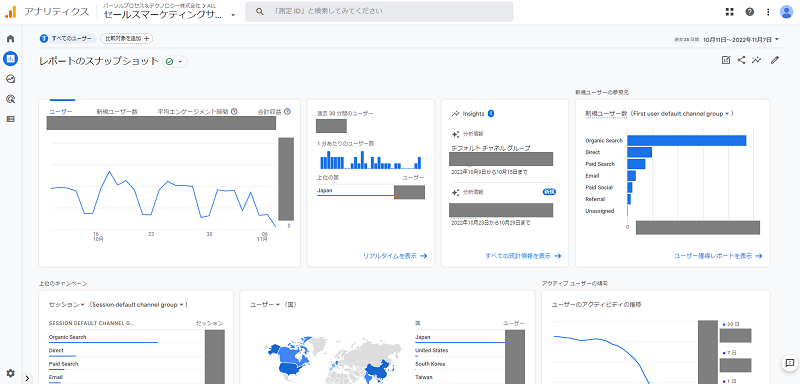Click United States row in country table
The height and width of the screenshot is (384, 800).
click(x=469, y=351)
